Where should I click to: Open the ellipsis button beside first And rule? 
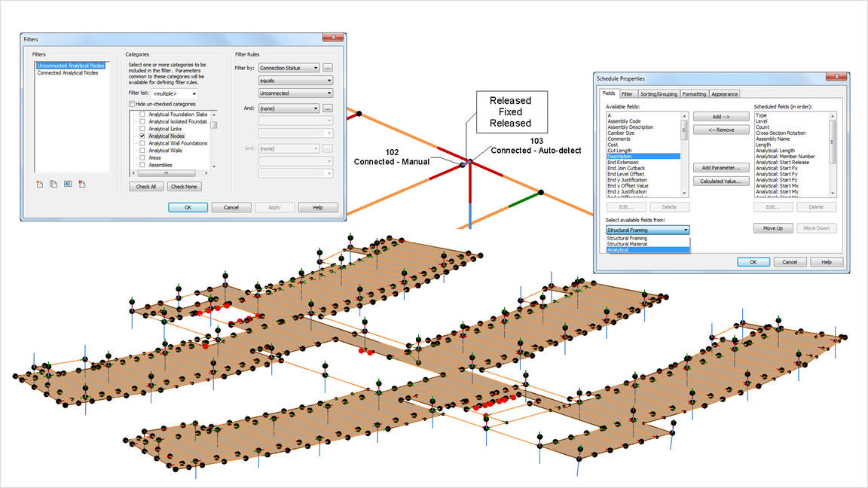pos(328,108)
